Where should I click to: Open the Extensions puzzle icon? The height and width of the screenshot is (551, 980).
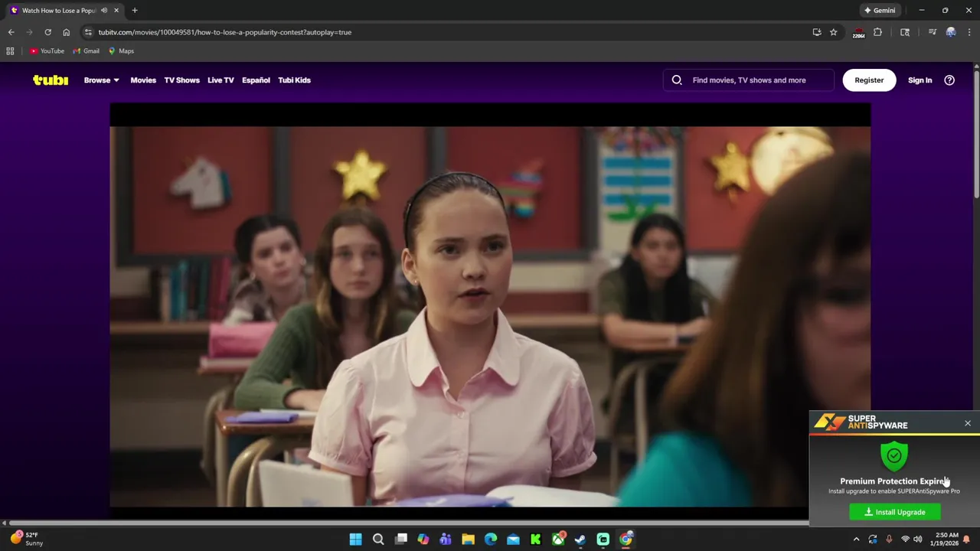[x=877, y=32]
